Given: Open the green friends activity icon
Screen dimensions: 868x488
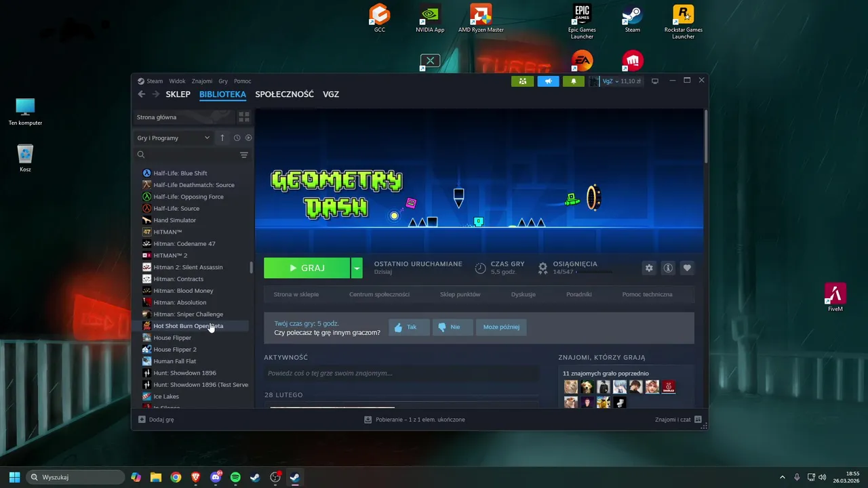Looking at the screenshot, I should click(x=522, y=81).
